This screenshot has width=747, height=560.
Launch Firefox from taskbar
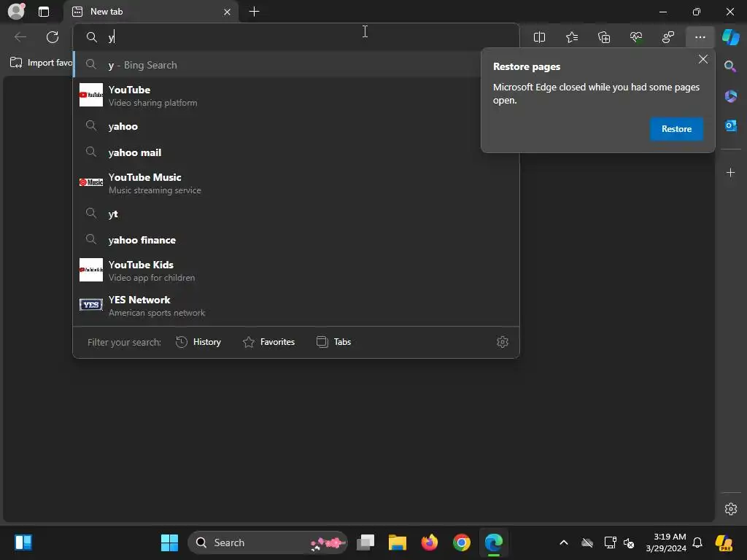429,542
